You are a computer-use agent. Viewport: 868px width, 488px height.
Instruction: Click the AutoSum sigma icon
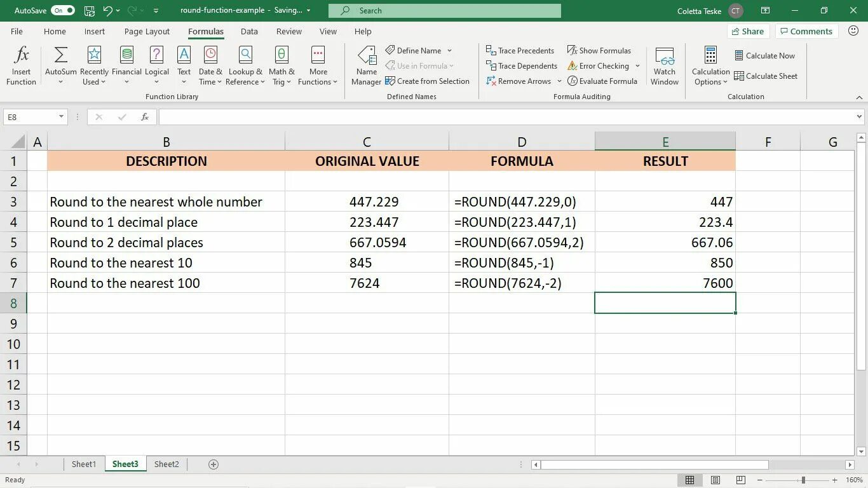click(61, 55)
